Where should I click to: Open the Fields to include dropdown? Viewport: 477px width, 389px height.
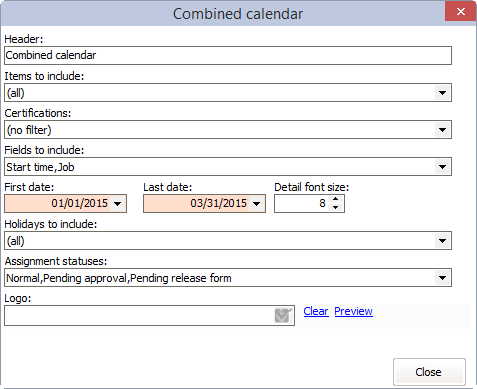pyautogui.click(x=443, y=167)
